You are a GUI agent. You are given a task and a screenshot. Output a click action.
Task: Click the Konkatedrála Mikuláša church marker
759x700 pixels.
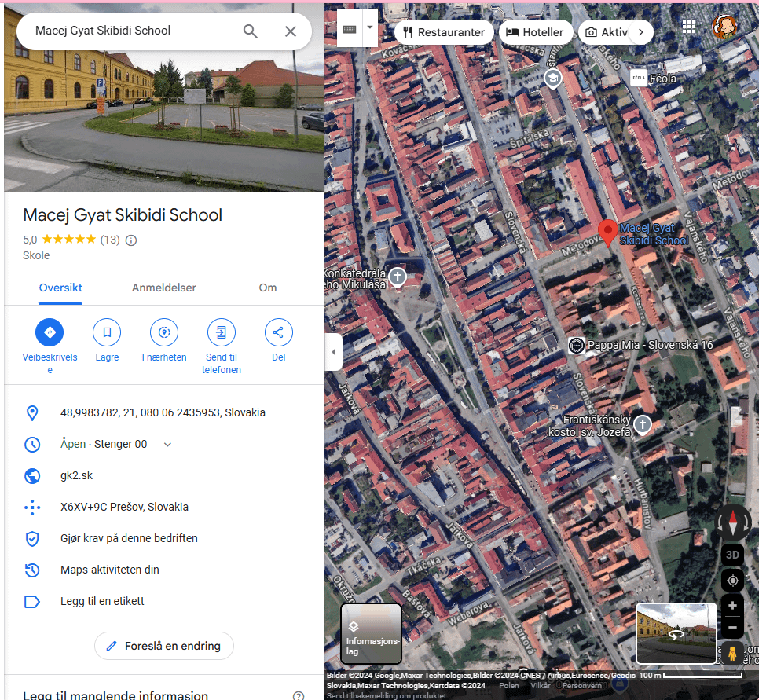(x=398, y=277)
